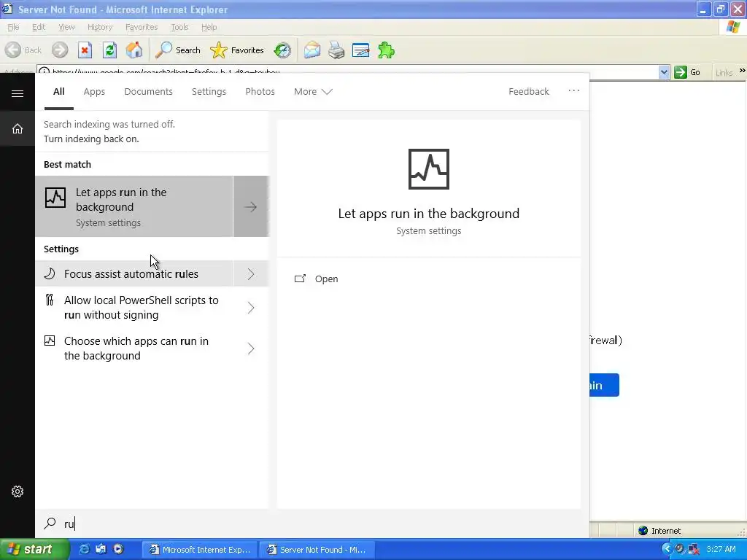Click the Start button
Screen dimensions: 747x560
pyautogui.click(x=34, y=550)
